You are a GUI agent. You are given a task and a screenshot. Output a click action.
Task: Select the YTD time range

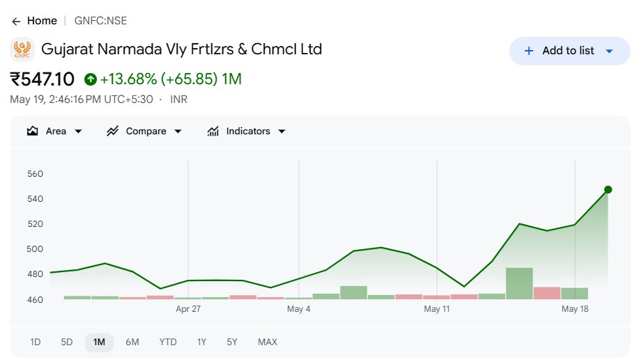tap(168, 342)
